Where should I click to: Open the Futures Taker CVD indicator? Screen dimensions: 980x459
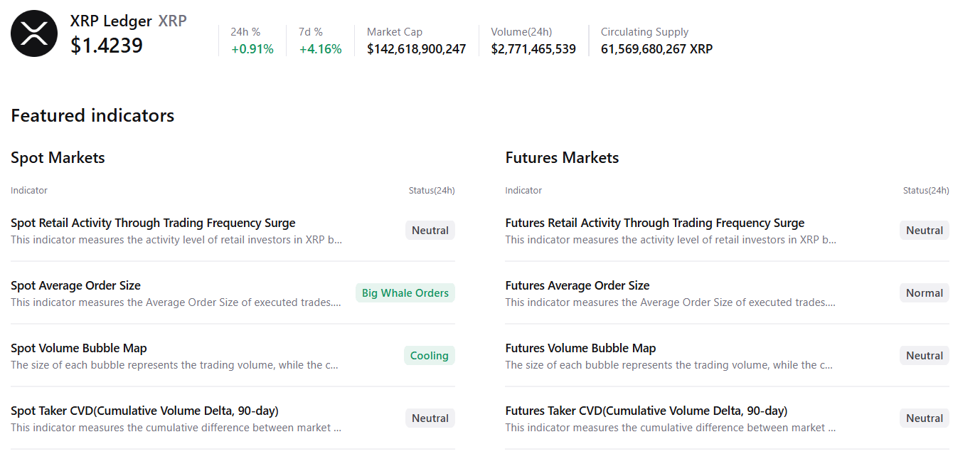[x=646, y=411]
